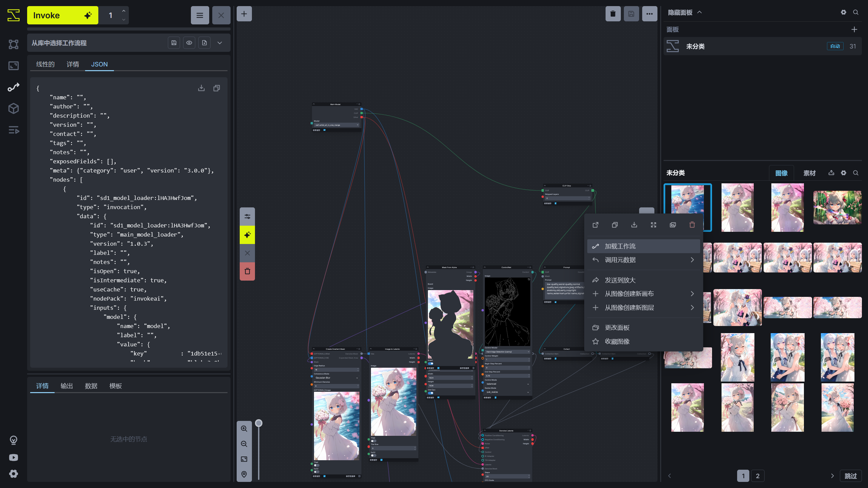This screenshot has width=868, height=488.
Task: Click the download JSON icon
Action: 201,88
